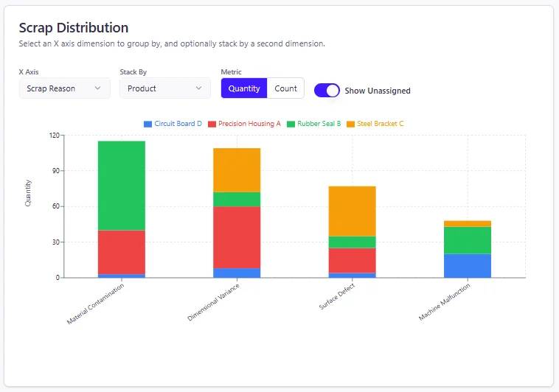Click the Surface Defect axis label
This screenshot has height=392, width=559.
click(x=337, y=296)
